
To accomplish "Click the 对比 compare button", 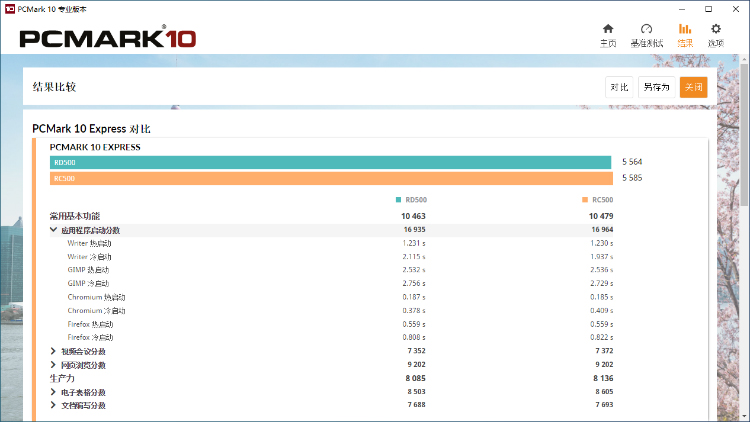I will click(x=619, y=87).
